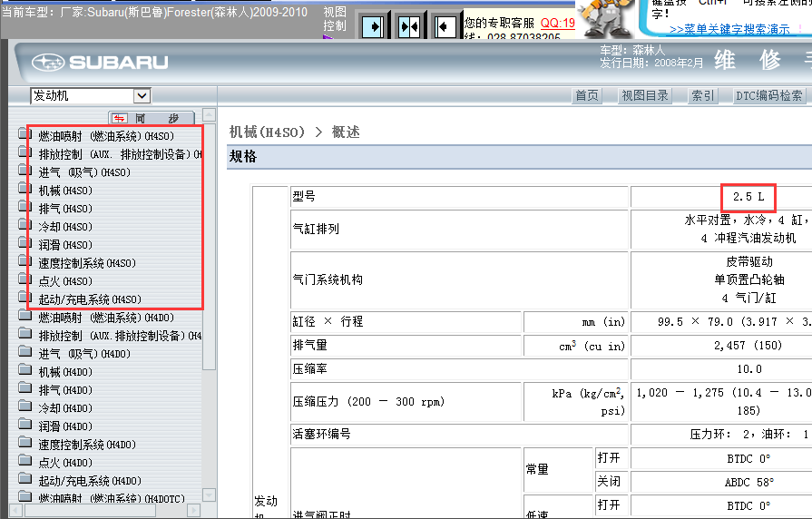
Task: Click the 10.0 compression ratio value
Action: point(749,369)
